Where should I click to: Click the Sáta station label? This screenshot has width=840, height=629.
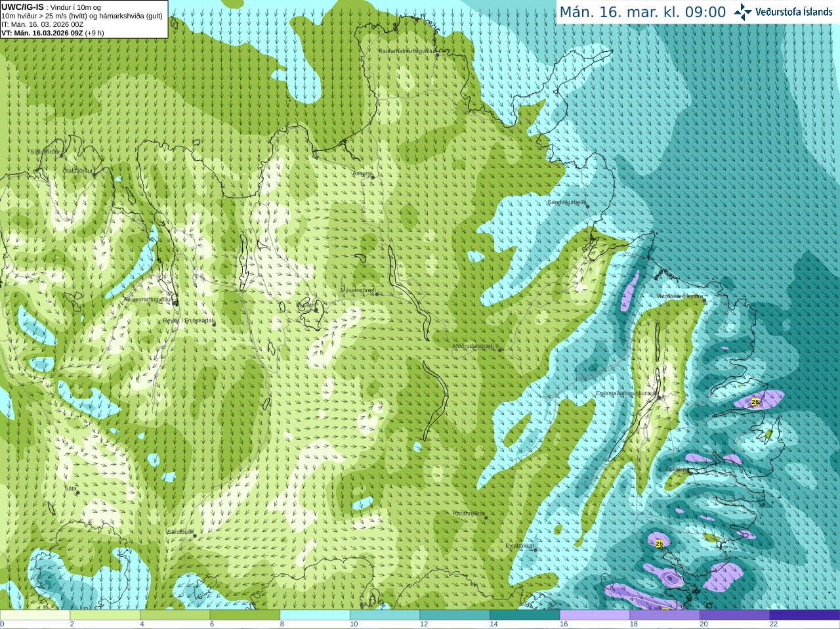pos(70,488)
